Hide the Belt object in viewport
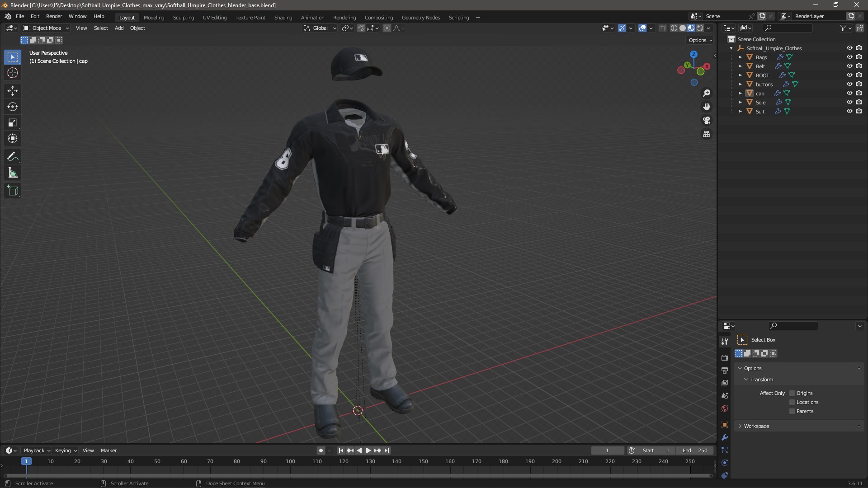 point(849,66)
